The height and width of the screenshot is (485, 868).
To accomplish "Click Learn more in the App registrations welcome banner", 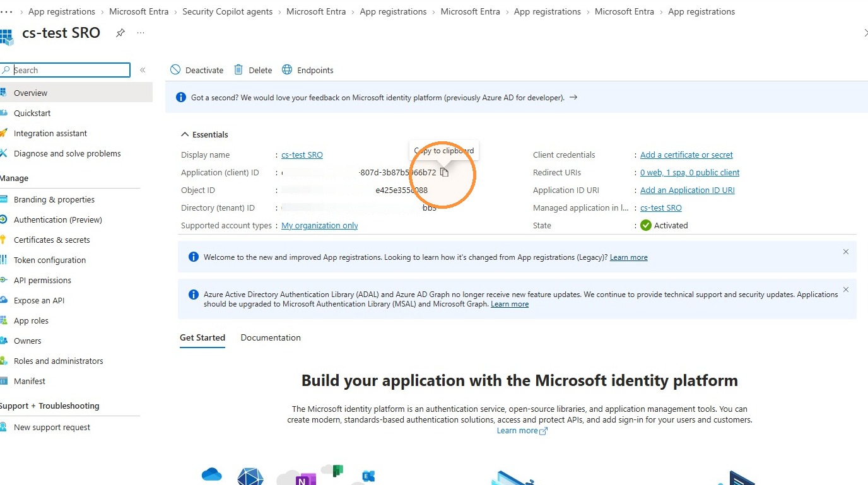I will coord(629,257).
